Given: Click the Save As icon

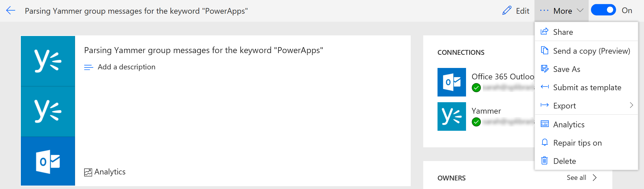Looking at the screenshot, I should (x=544, y=69).
